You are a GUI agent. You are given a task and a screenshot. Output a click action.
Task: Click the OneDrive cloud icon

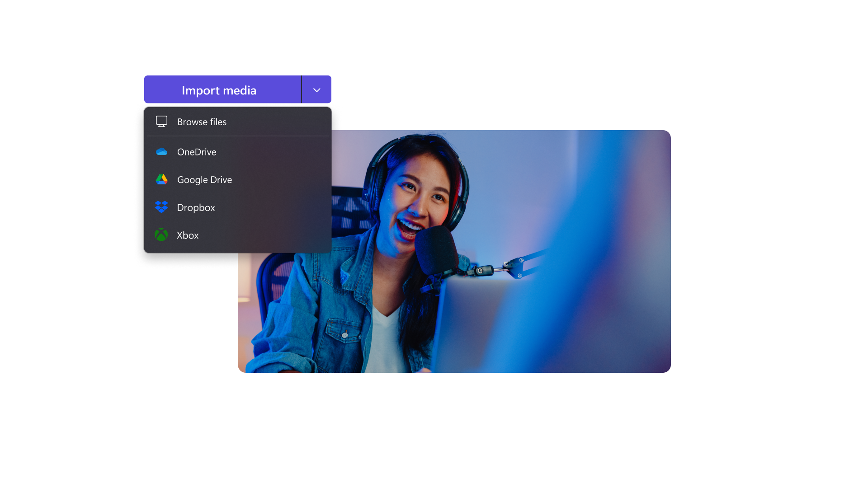161,152
